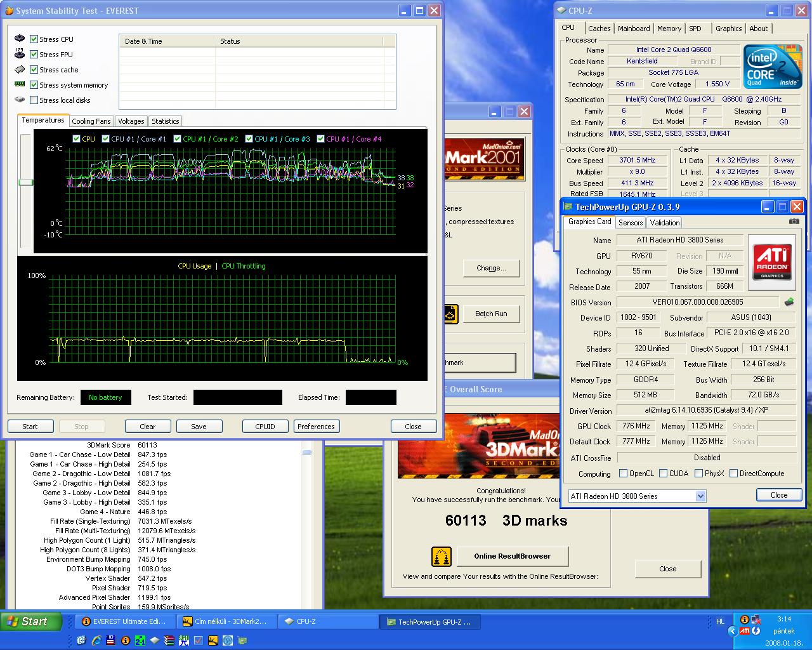The width and height of the screenshot is (812, 650).
Task: Open the Mainboard tab in CPU-Z
Action: click(x=634, y=29)
